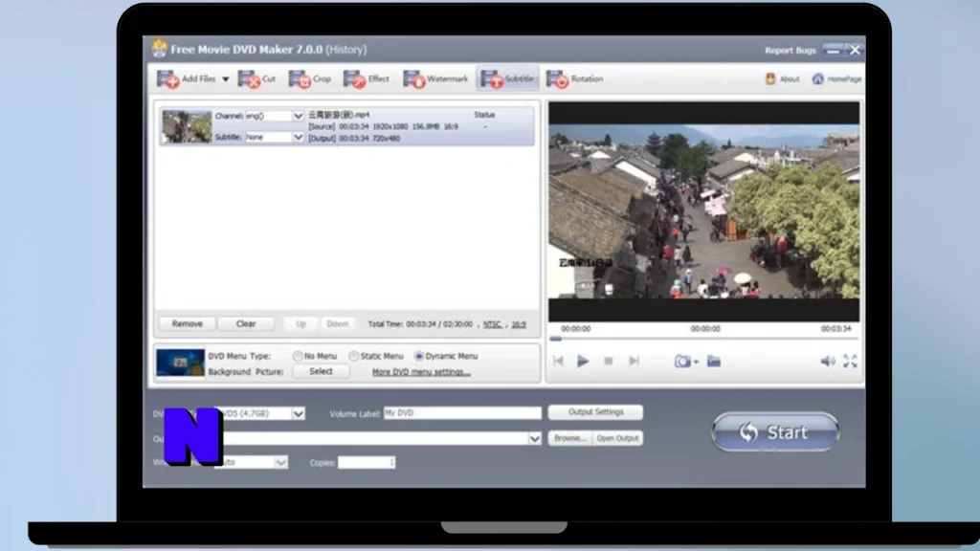Click the (History) text in title bar
980x551 pixels.
point(346,50)
